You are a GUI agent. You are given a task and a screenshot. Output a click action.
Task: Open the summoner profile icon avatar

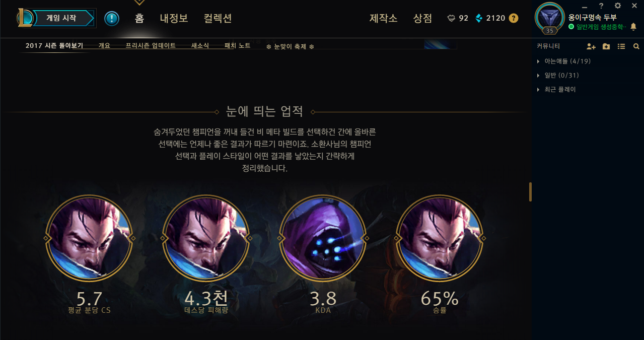[550, 19]
